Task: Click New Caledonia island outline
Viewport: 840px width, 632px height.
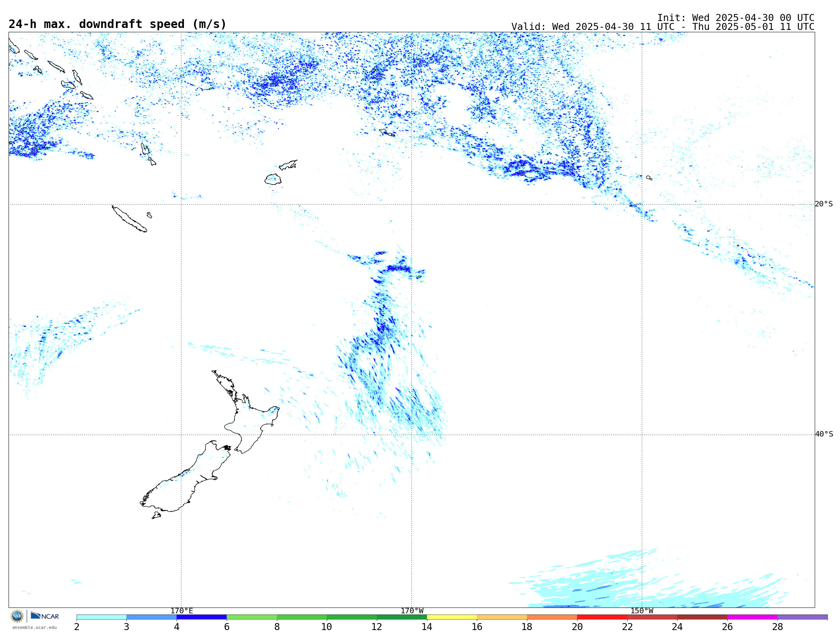Action: pos(129,219)
